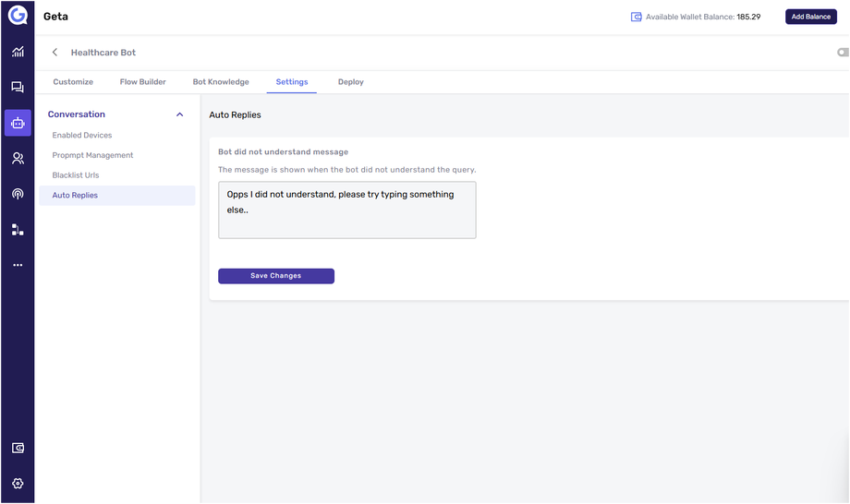Screen dimensions: 850x504
Task: Click the Save Changes button
Action: point(276,276)
